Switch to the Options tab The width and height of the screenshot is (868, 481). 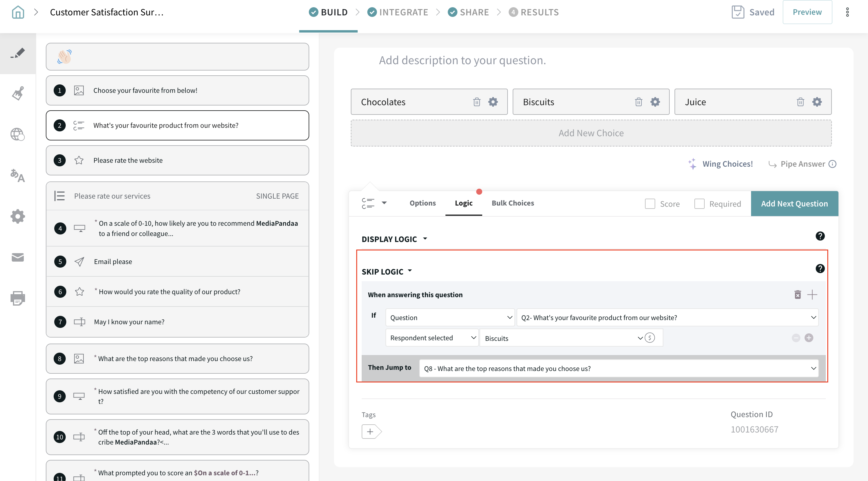point(422,203)
